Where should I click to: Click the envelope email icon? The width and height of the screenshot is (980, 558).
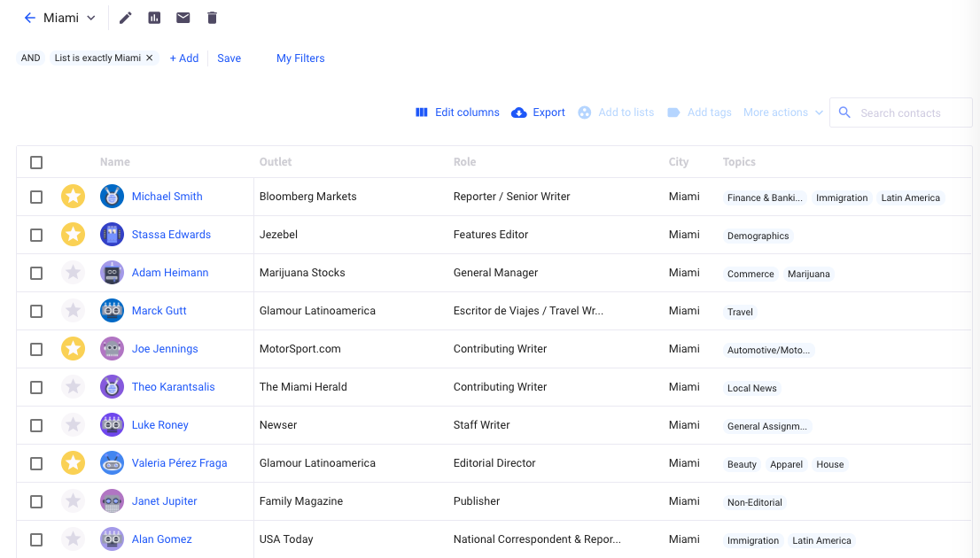(x=183, y=18)
